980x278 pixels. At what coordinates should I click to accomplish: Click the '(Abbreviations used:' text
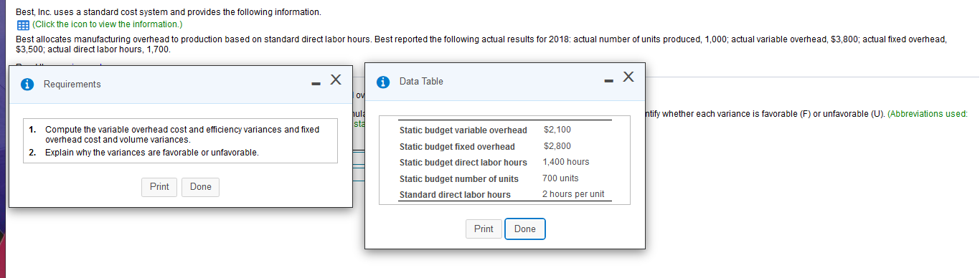[927, 114]
